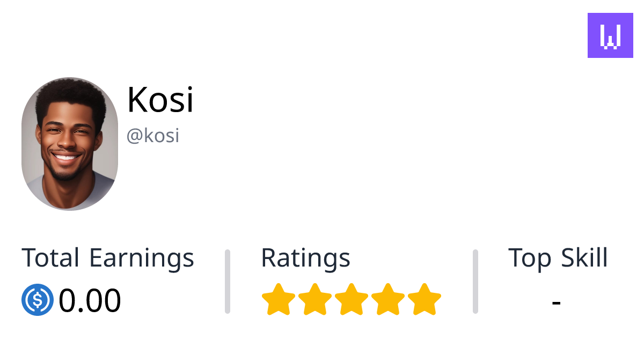Select the 0.00 earnings value
Viewport: 644px width, 362px height.
click(90, 299)
